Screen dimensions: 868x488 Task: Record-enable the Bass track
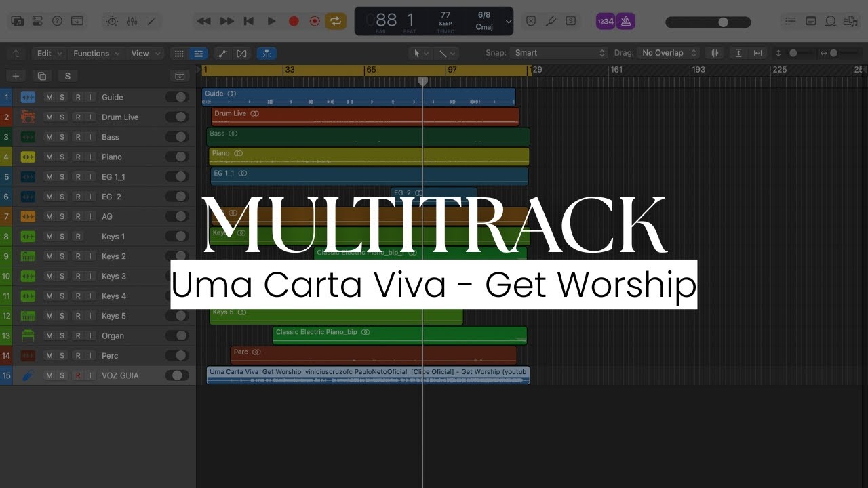coord(77,137)
